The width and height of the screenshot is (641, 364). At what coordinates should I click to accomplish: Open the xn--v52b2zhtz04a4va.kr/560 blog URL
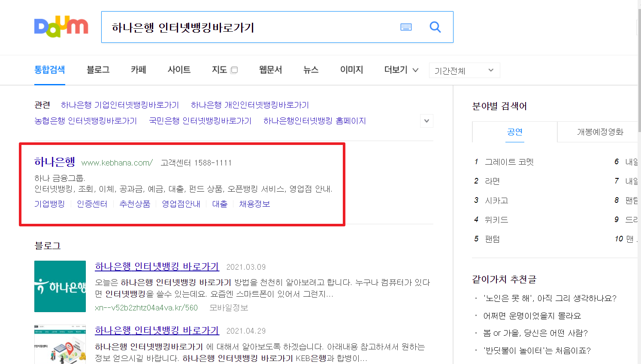coord(146,308)
